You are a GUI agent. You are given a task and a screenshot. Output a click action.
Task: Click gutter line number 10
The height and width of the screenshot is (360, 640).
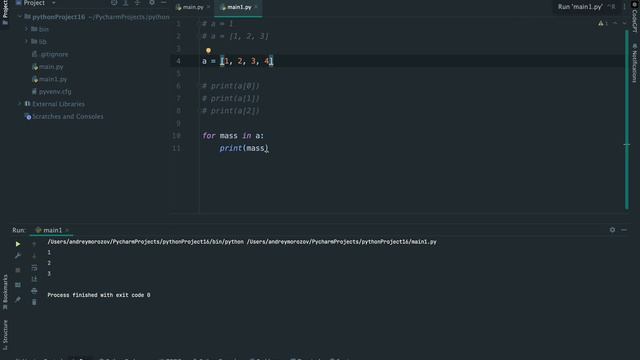[176, 136]
